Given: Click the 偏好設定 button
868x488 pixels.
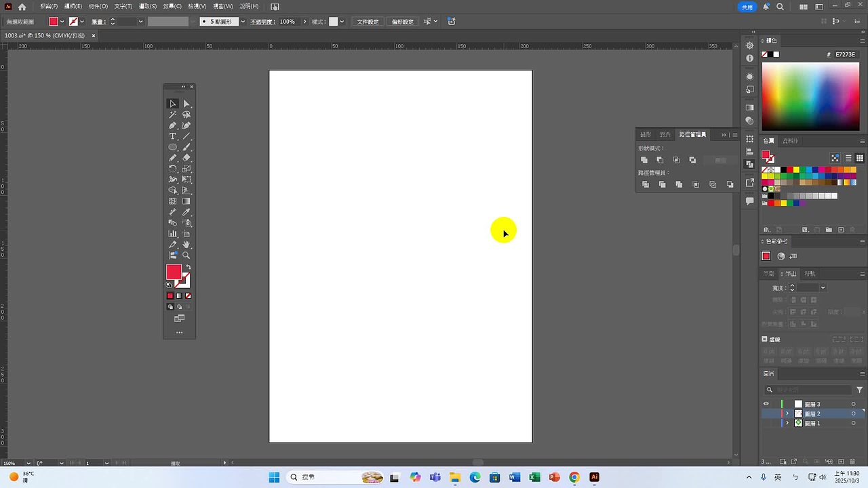Looking at the screenshot, I should coord(402,22).
